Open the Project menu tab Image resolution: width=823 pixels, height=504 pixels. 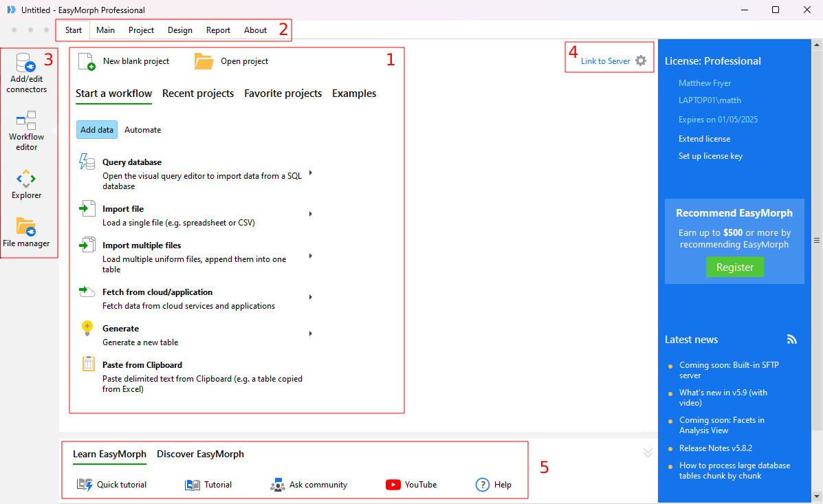tap(141, 30)
